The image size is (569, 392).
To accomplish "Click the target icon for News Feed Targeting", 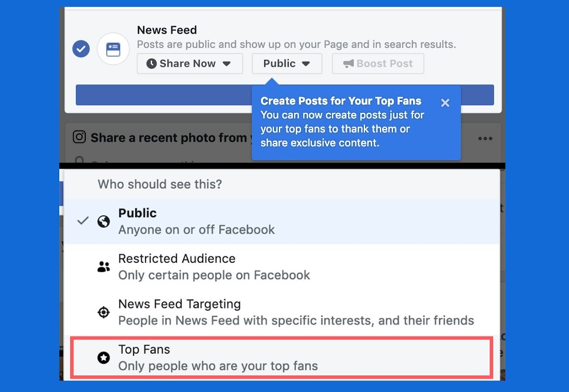I will [103, 312].
